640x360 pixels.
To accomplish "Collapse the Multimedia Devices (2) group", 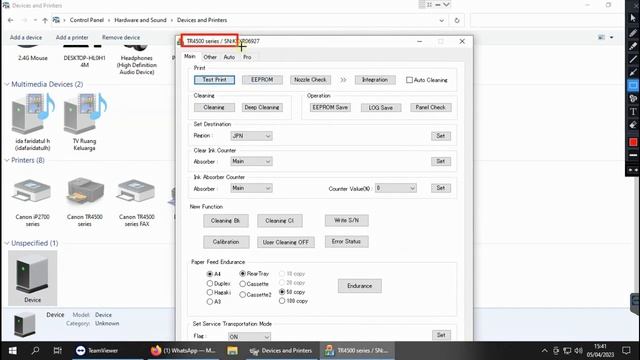I will coord(7,84).
